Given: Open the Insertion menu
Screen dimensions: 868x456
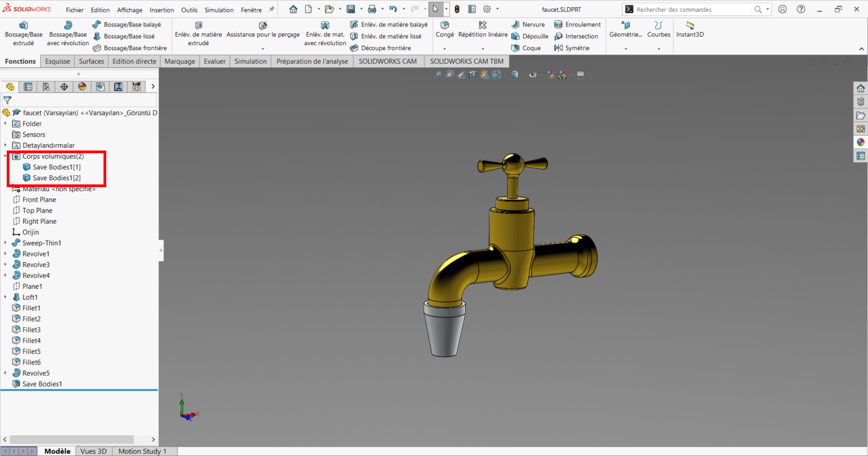Looking at the screenshot, I should [x=162, y=9].
